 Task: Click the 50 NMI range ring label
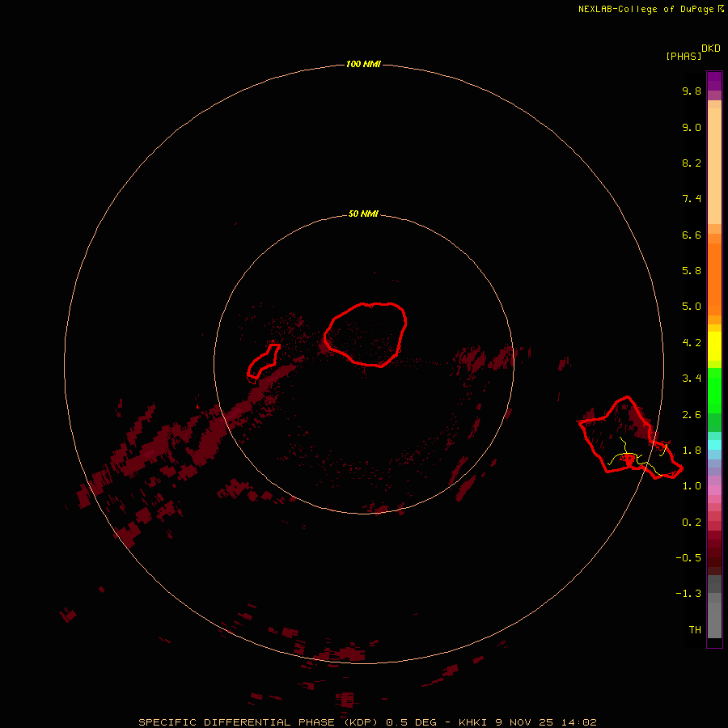(x=363, y=214)
